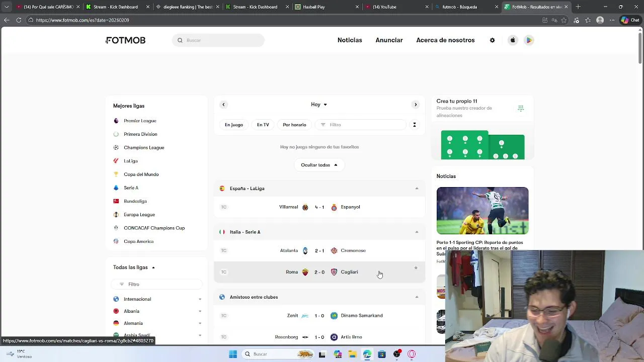This screenshot has height=362, width=644.
Task: Expand the Alemania leagues group
Action: pos(200,323)
